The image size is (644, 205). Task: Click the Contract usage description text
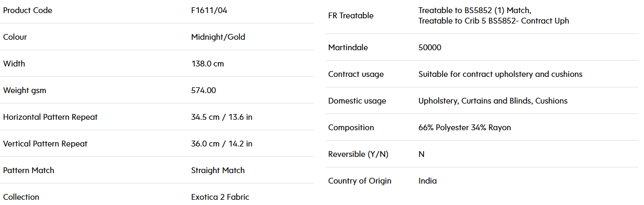[x=501, y=74]
